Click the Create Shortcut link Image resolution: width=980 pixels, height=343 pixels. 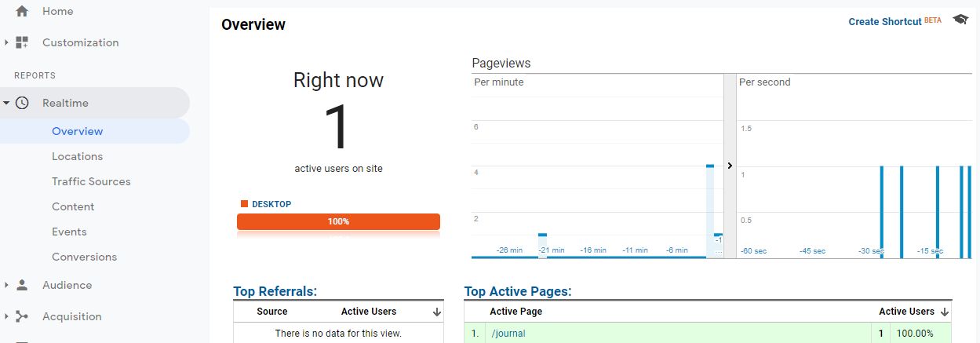pos(885,22)
